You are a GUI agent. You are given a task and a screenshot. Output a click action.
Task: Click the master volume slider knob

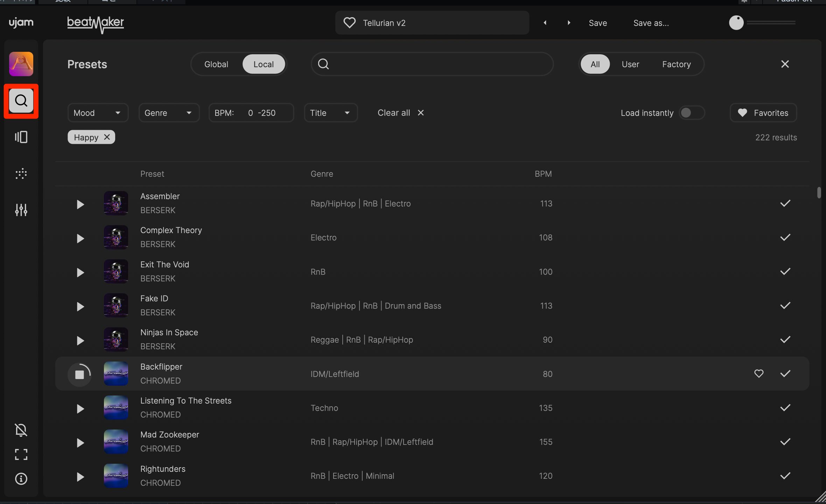[736, 23]
